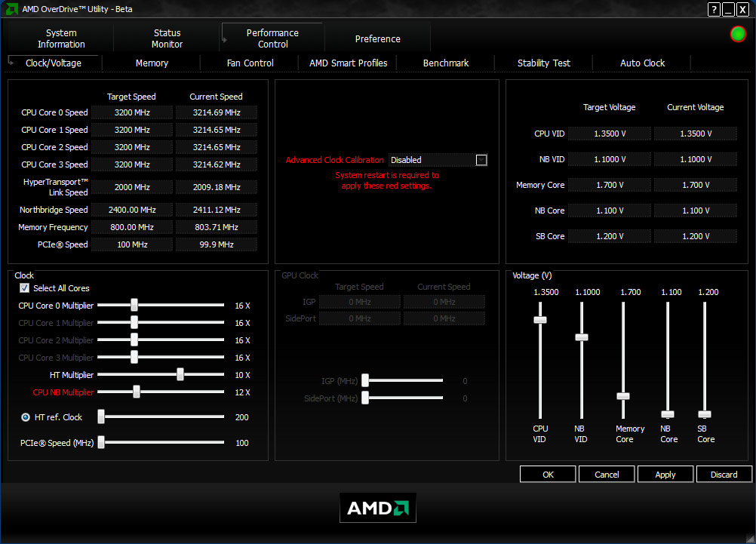Click the Cancel button
This screenshot has width=756, height=544.
(607, 475)
